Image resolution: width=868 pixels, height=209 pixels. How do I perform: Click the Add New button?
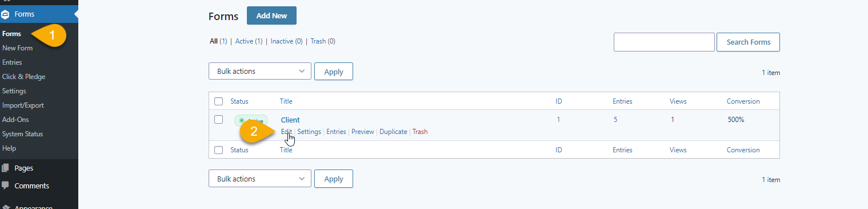pos(271,15)
